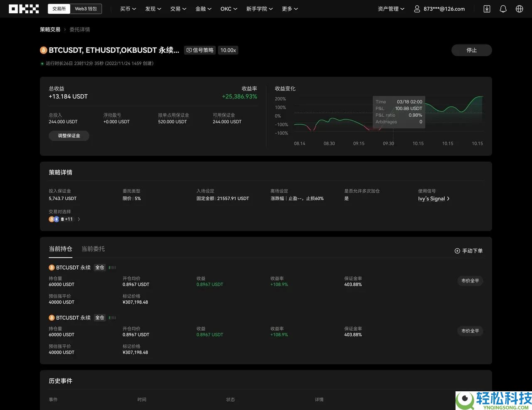The height and width of the screenshot is (410, 532).
Task: Click 市价全平 for first BTCUSDT position
Action: point(470,281)
